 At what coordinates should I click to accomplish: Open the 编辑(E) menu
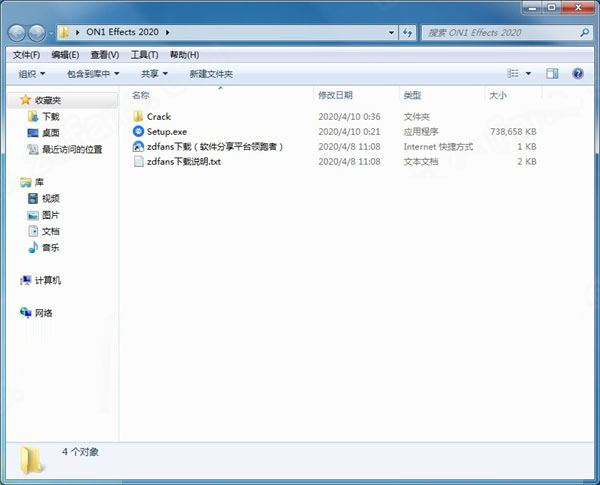tap(65, 55)
